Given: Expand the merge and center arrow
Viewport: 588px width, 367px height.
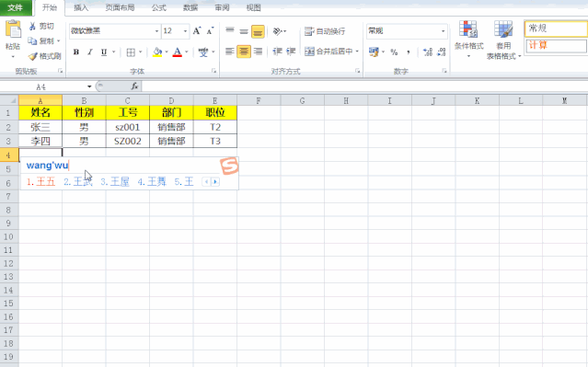Looking at the screenshot, I should [357, 52].
